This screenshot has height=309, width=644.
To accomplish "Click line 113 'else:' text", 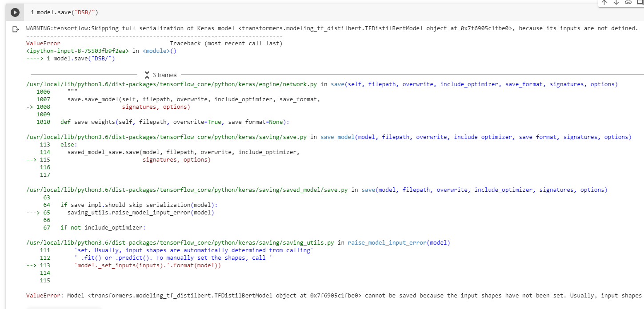I will 69,145.
